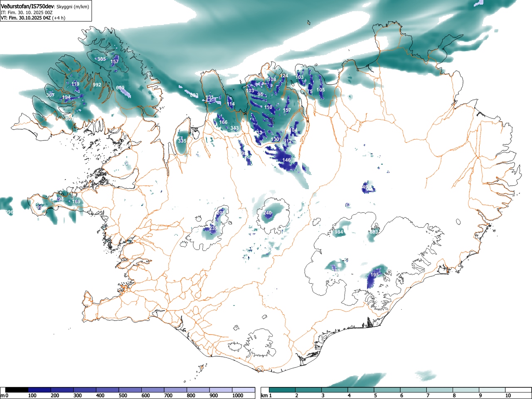Select the IT: Fim. 30. 10. 2025 00Z line
532x399 pixels.
pos(27,12)
